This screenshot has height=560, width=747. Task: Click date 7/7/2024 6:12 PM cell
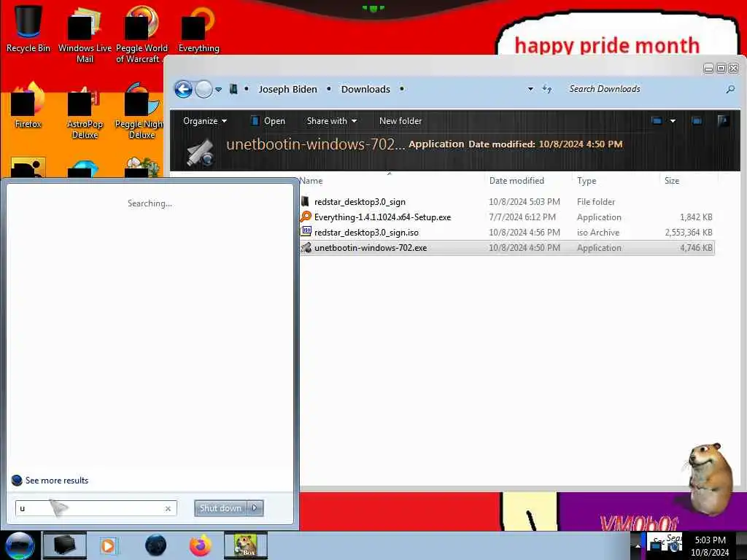pos(522,217)
